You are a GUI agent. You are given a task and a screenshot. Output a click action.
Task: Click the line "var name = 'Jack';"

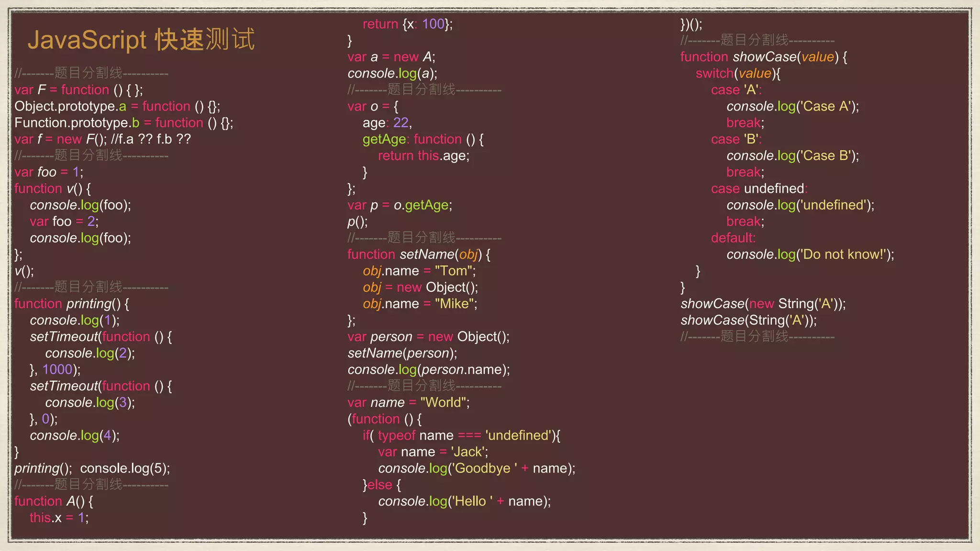pos(433,452)
